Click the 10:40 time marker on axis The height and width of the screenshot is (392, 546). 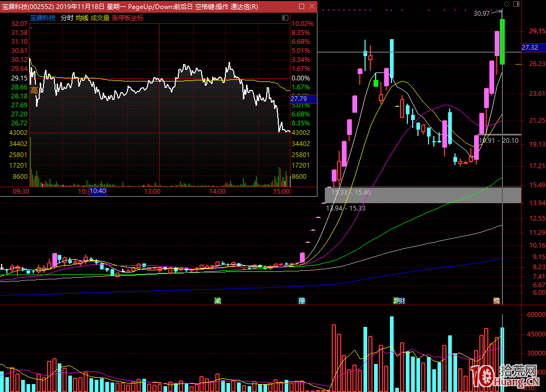(x=98, y=191)
